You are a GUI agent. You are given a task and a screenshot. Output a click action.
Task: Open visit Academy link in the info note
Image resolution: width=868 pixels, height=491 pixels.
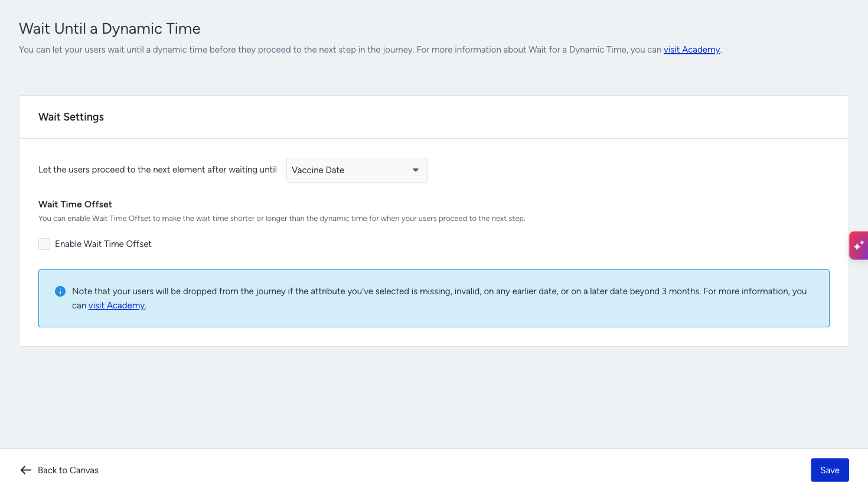(116, 305)
